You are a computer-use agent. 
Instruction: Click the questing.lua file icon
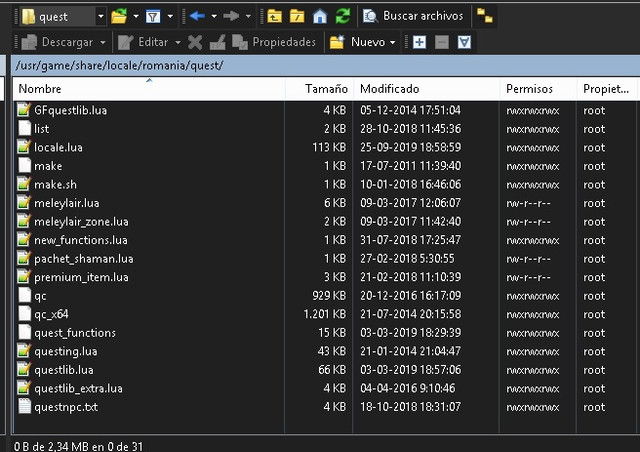[24, 351]
